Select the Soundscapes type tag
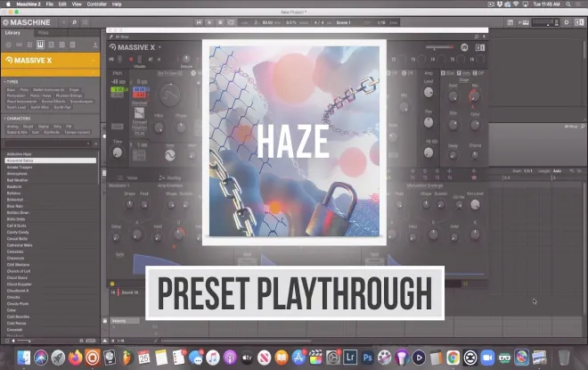This screenshot has height=370, width=588. tap(81, 102)
